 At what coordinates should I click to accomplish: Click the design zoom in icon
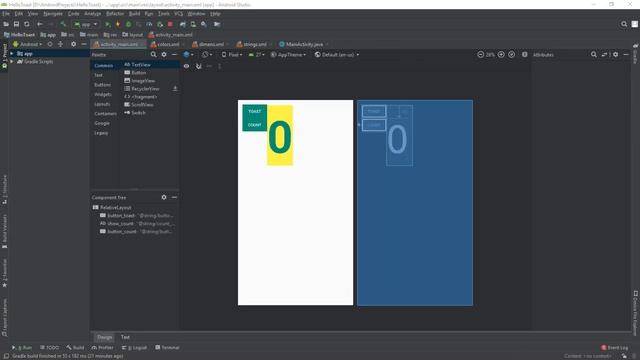501,55
